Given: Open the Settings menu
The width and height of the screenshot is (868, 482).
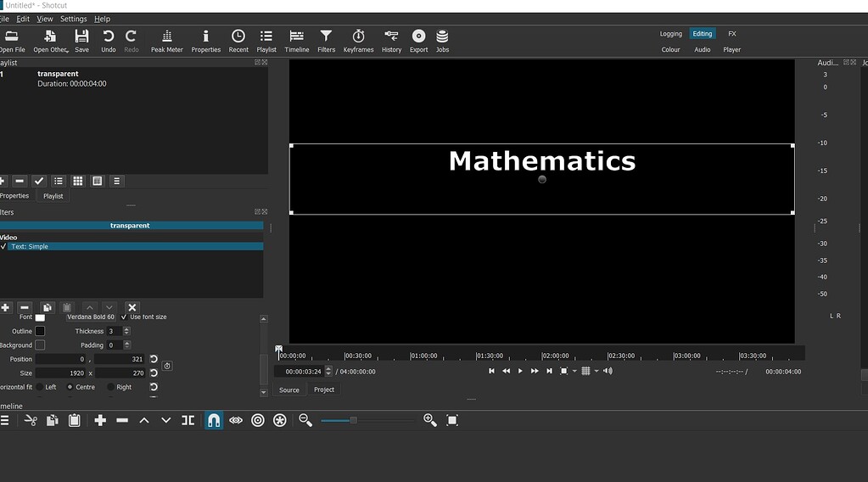Looking at the screenshot, I should (x=73, y=19).
